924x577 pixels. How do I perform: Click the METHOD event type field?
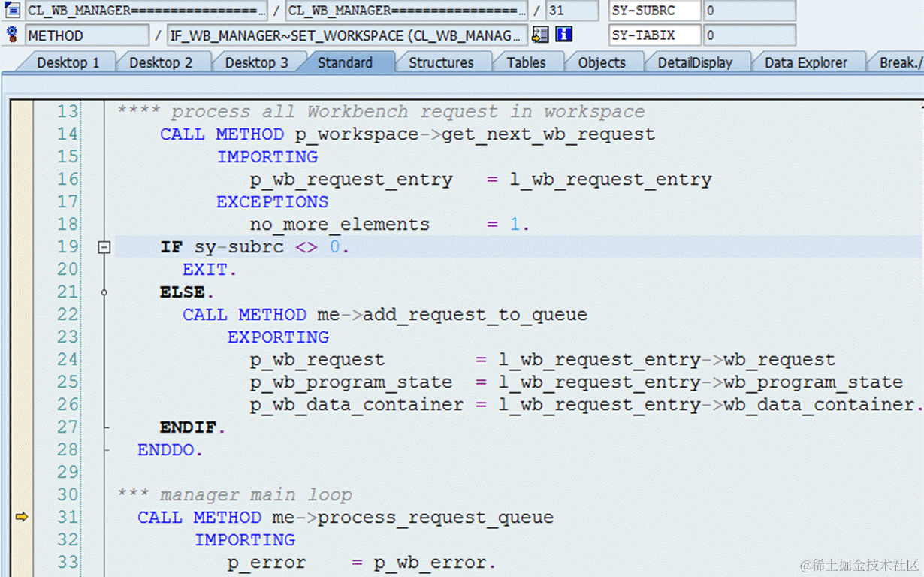pos(86,35)
